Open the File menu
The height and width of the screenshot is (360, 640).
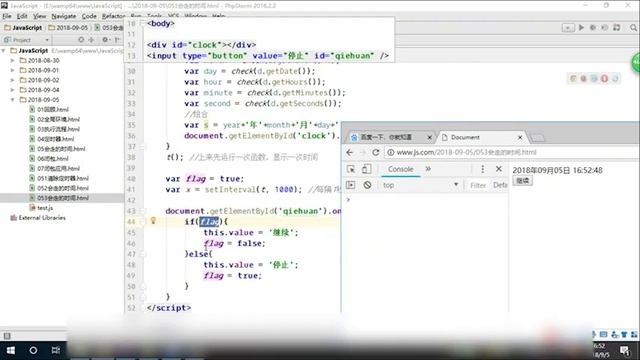7,16
